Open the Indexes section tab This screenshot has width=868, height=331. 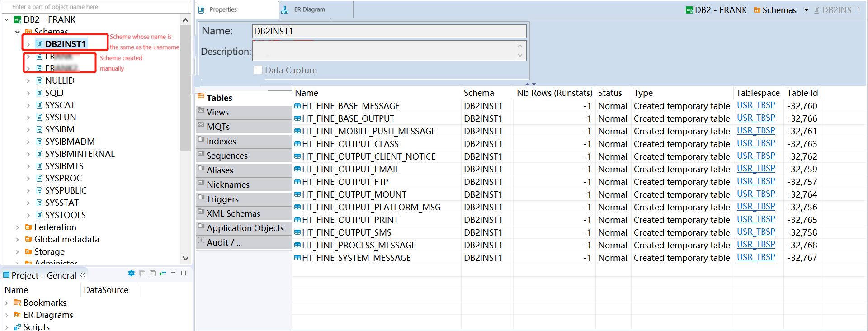tap(221, 141)
